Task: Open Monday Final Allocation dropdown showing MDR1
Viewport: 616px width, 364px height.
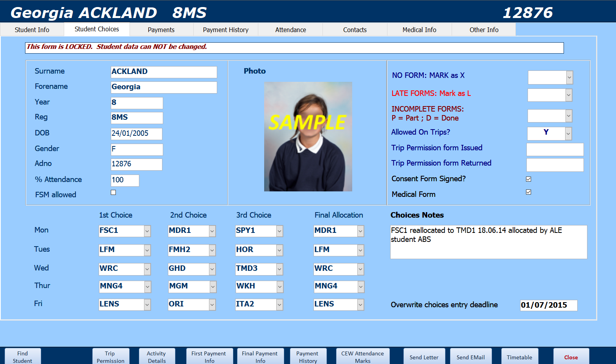Action: pos(360,231)
